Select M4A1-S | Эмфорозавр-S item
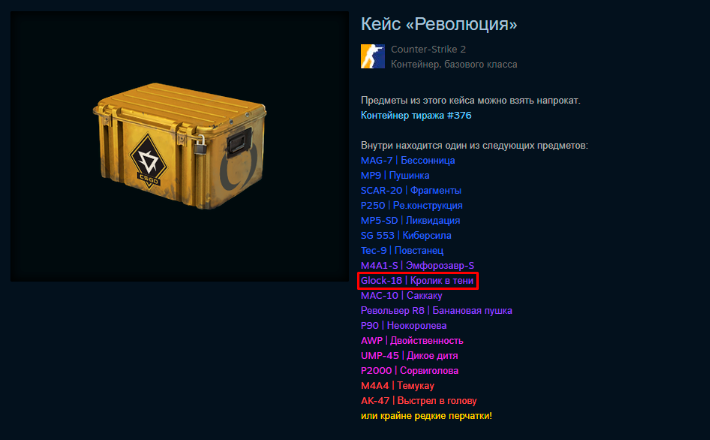 (417, 265)
